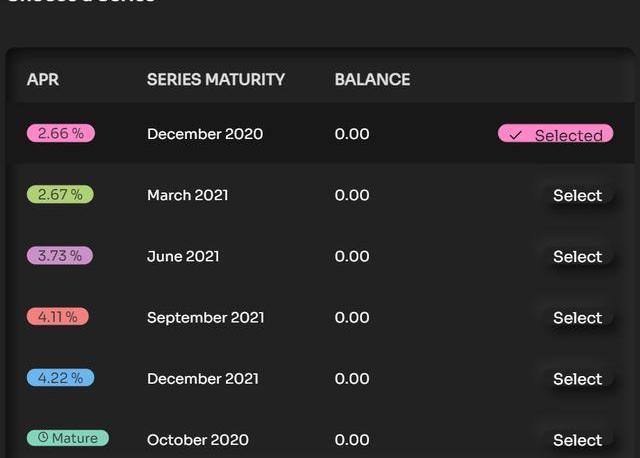Viewport: 640px width, 458px height.
Task: Click the clock icon in Mature badge
Action: coord(43,438)
